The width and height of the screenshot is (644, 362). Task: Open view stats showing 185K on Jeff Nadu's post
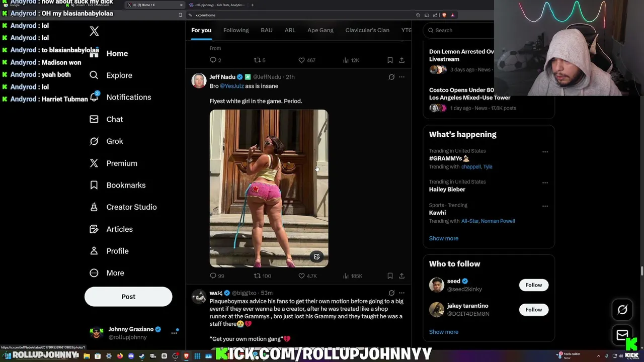[x=352, y=276]
